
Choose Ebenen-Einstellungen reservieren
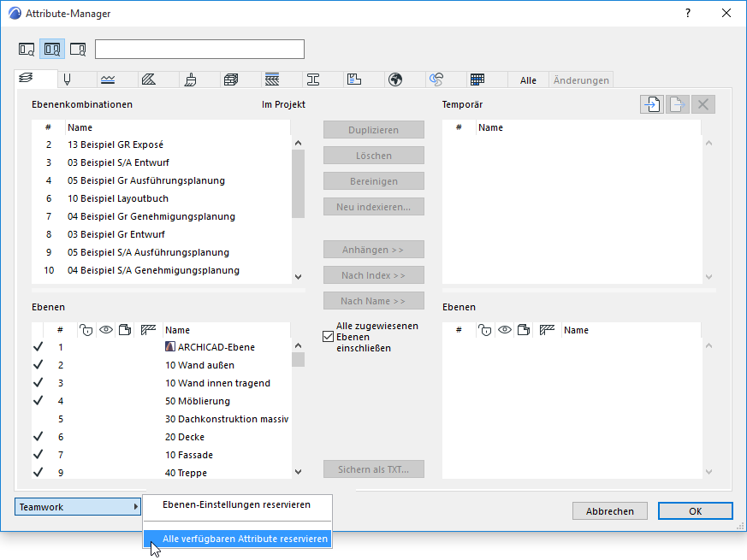tap(237, 504)
